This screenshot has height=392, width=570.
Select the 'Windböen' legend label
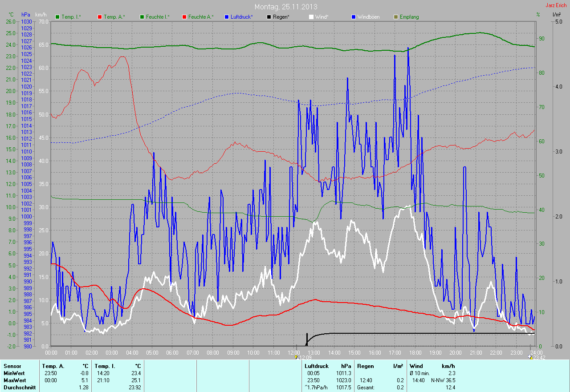click(x=369, y=17)
